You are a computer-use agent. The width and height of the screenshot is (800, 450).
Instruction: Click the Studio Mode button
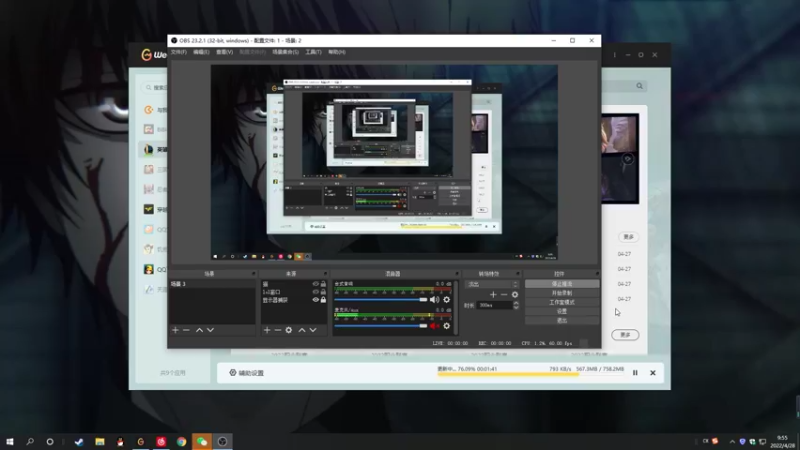click(562, 302)
